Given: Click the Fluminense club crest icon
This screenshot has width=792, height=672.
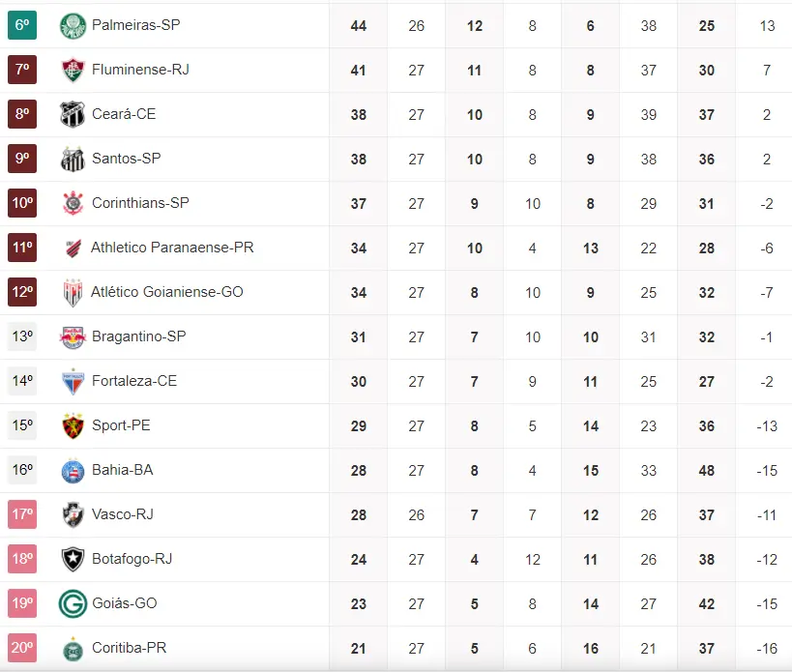Looking at the screenshot, I should (73, 70).
